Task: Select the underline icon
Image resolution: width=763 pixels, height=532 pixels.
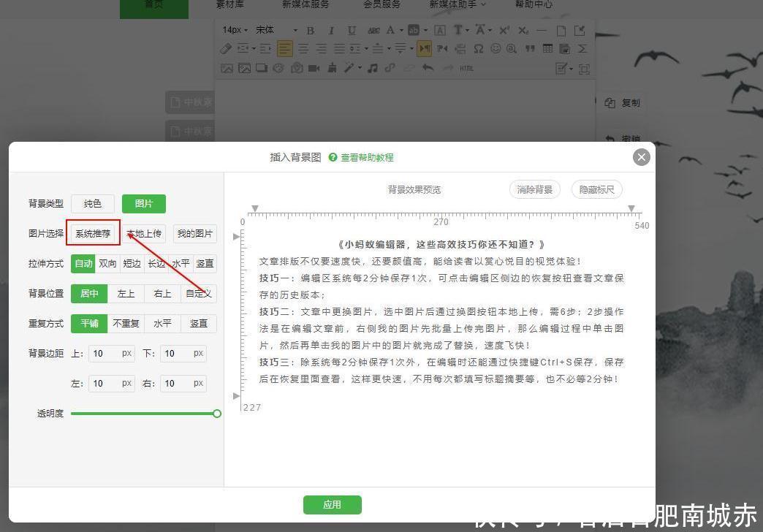Action: tap(352, 30)
